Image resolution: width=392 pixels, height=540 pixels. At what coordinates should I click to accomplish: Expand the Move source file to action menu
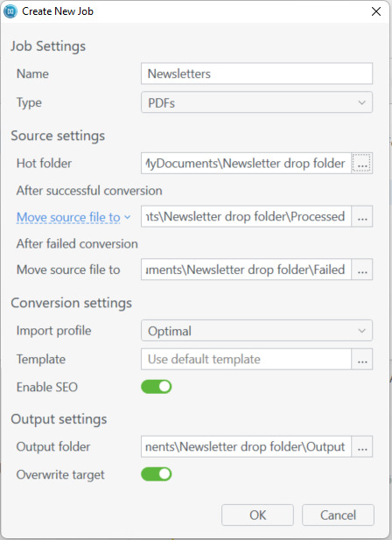click(73, 217)
